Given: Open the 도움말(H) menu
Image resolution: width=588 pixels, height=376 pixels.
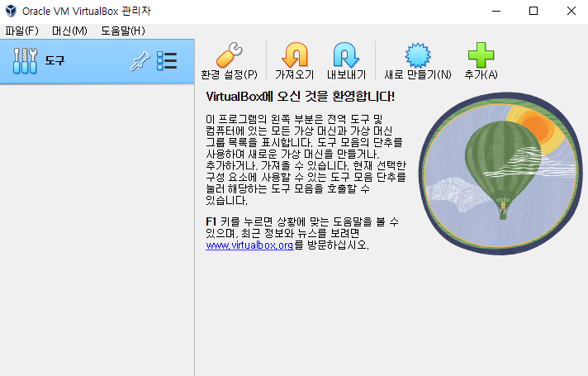Looking at the screenshot, I should pyautogui.click(x=122, y=31).
